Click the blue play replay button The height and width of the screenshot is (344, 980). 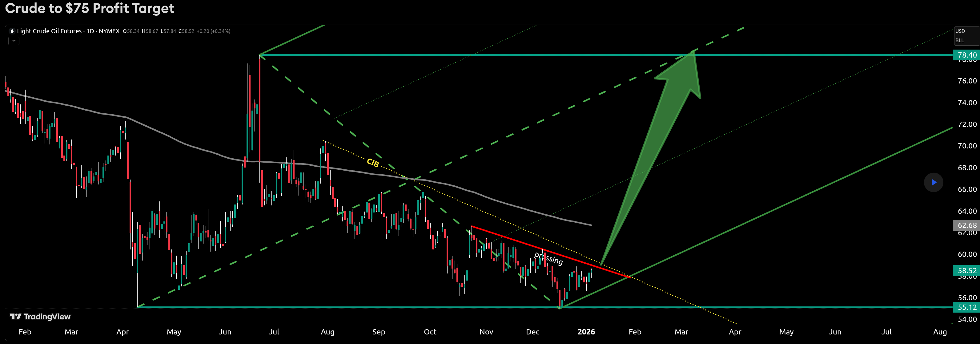point(934,182)
